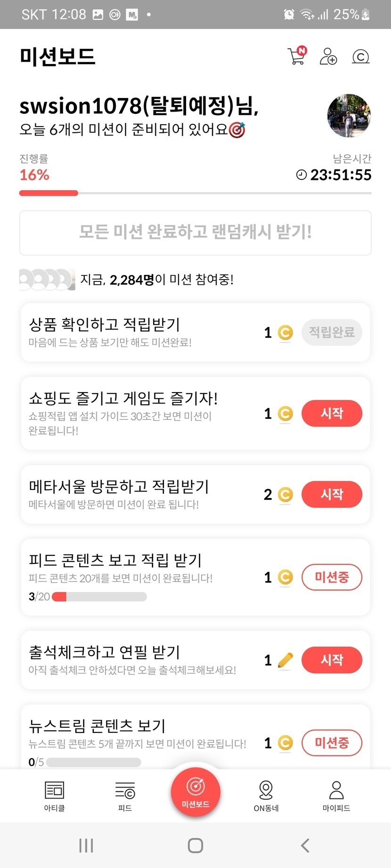Viewport: 391px width, 868px height.
Task: Open the cash coin icon in header
Action: pyautogui.click(x=360, y=57)
